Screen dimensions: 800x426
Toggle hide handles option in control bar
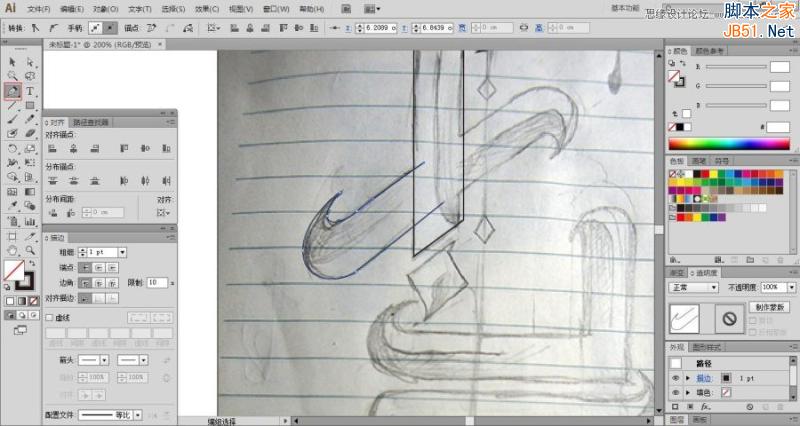pyautogui.click(x=110, y=28)
